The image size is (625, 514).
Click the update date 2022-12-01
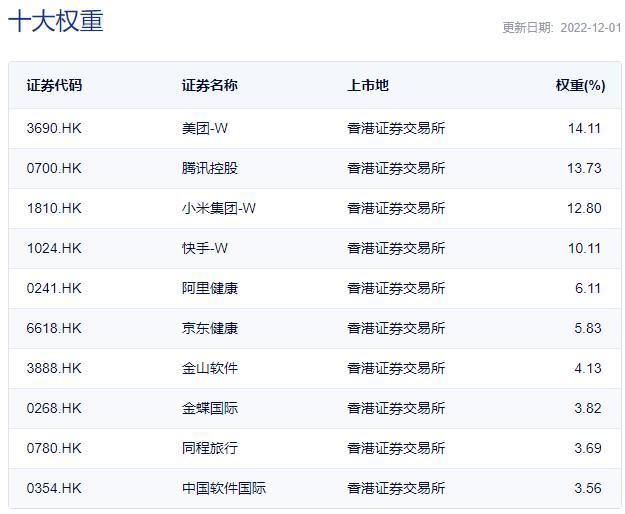point(591,27)
